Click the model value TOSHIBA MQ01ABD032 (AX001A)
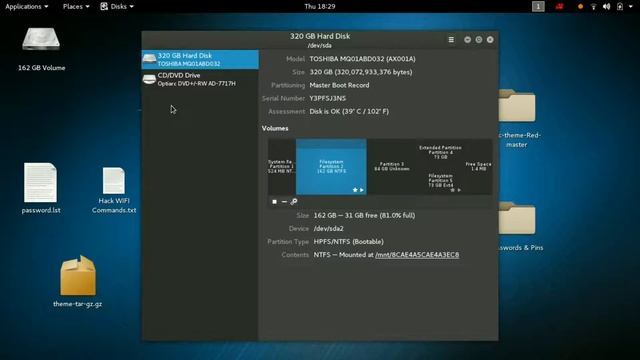The height and width of the screenshot is (360, 640). tap(362, 59)
